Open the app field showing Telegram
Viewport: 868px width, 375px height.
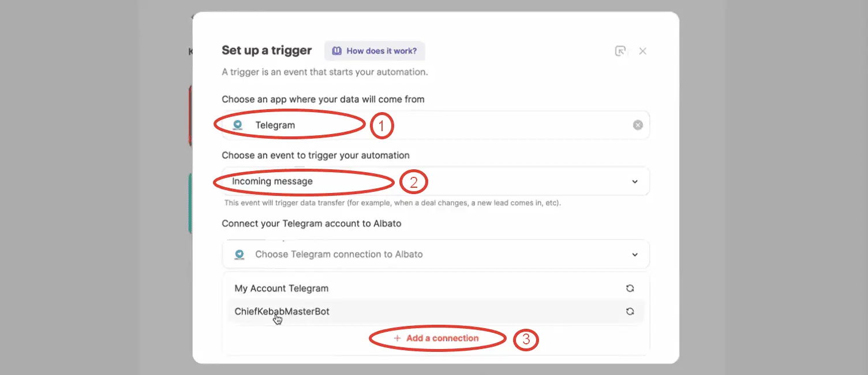pyautogui.click(x=436, y=125)
